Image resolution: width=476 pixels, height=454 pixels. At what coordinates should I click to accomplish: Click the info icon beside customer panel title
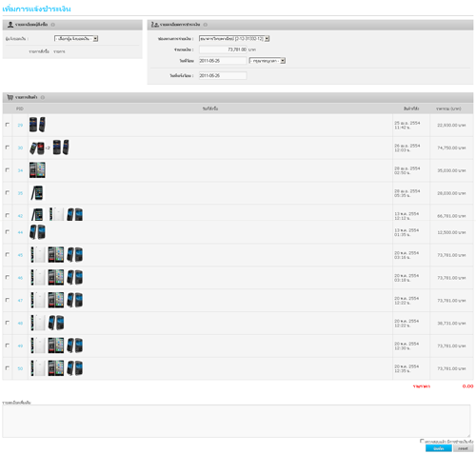click(53, 25)
